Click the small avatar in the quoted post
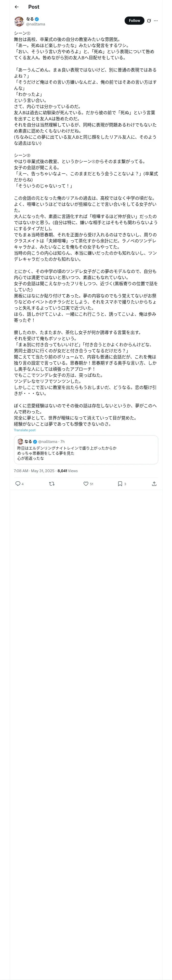 (x=20, y=441)
